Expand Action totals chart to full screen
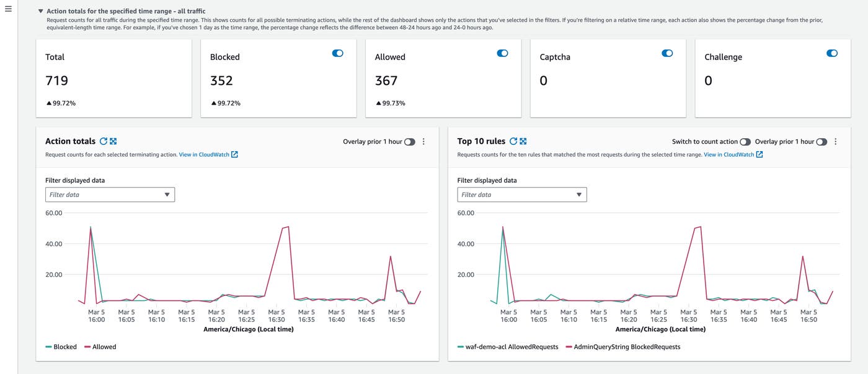 coord(113,141)
